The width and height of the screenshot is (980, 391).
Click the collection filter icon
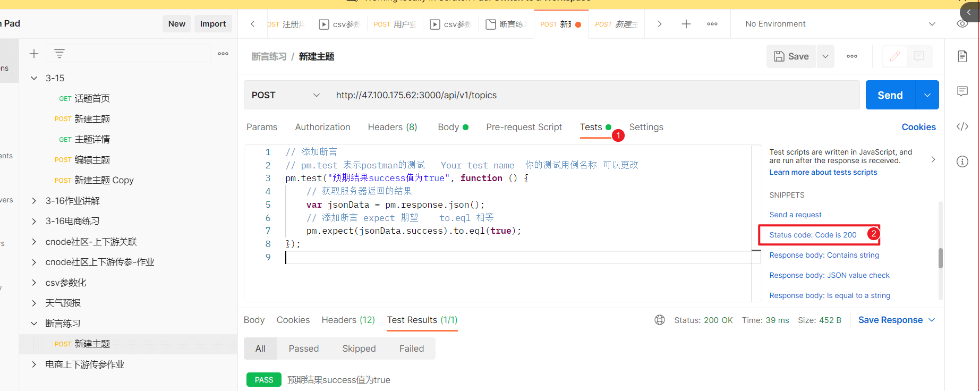pos(59,54)
